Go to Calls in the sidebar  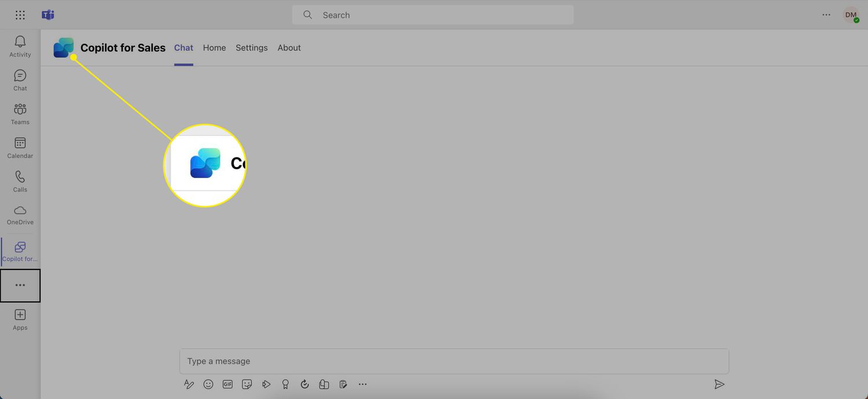pos(20,181)
